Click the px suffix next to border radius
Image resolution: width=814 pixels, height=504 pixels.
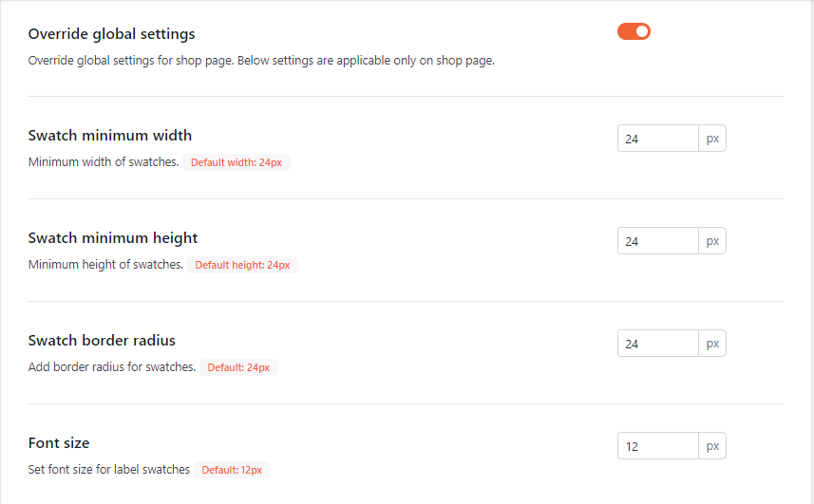(712, 344)
